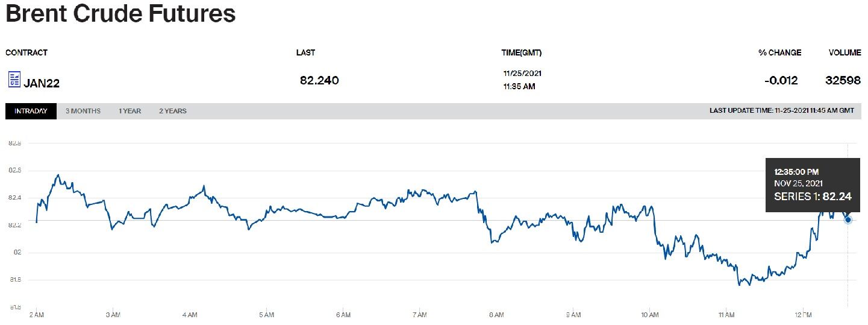Screen dimensions: 868x325
Task: Click the Series 1 price tooltip
Action: [813, 185]
